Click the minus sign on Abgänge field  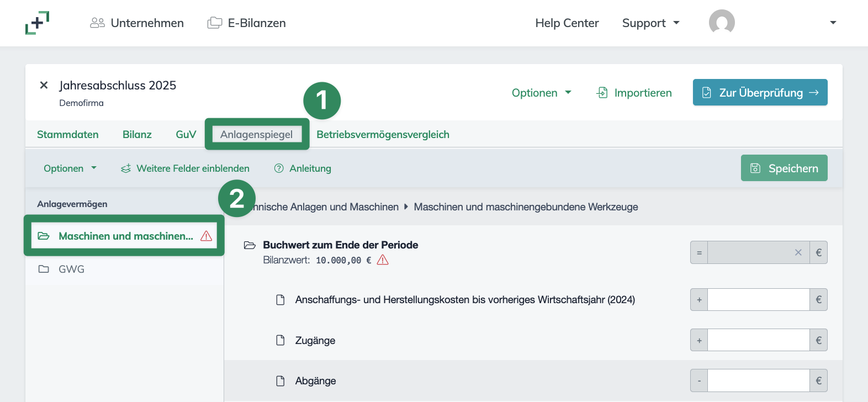(699, 380)
